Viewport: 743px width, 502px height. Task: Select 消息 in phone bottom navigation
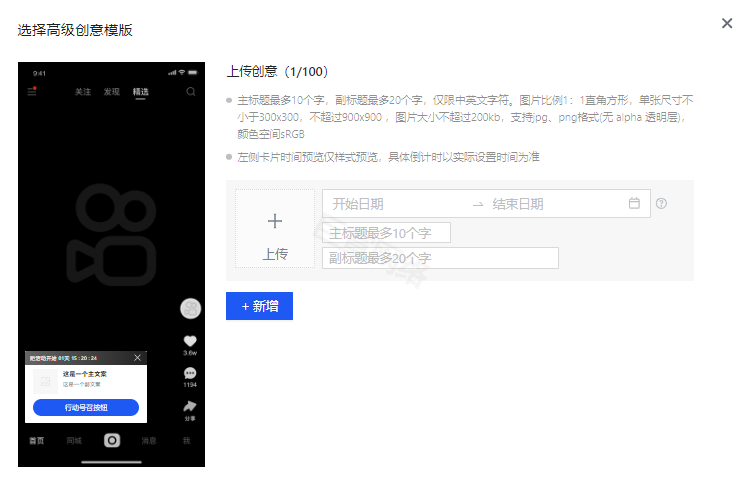(149, 441)
